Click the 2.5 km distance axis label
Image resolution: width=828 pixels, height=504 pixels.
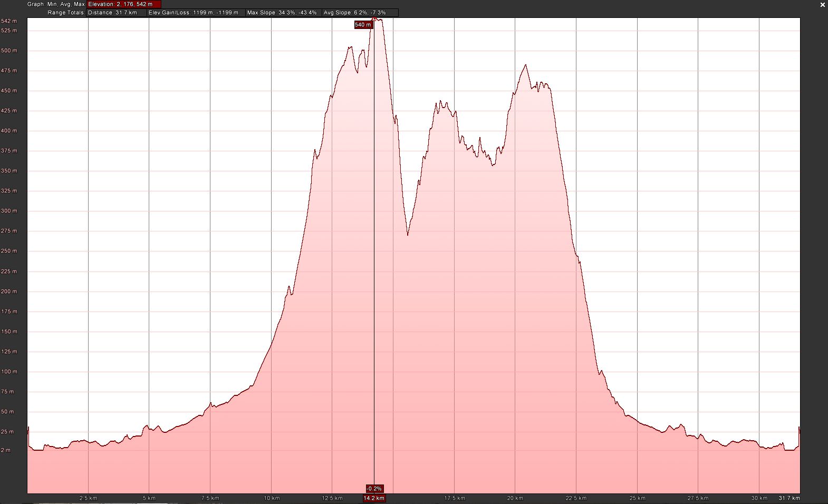[x=88, y=498]
